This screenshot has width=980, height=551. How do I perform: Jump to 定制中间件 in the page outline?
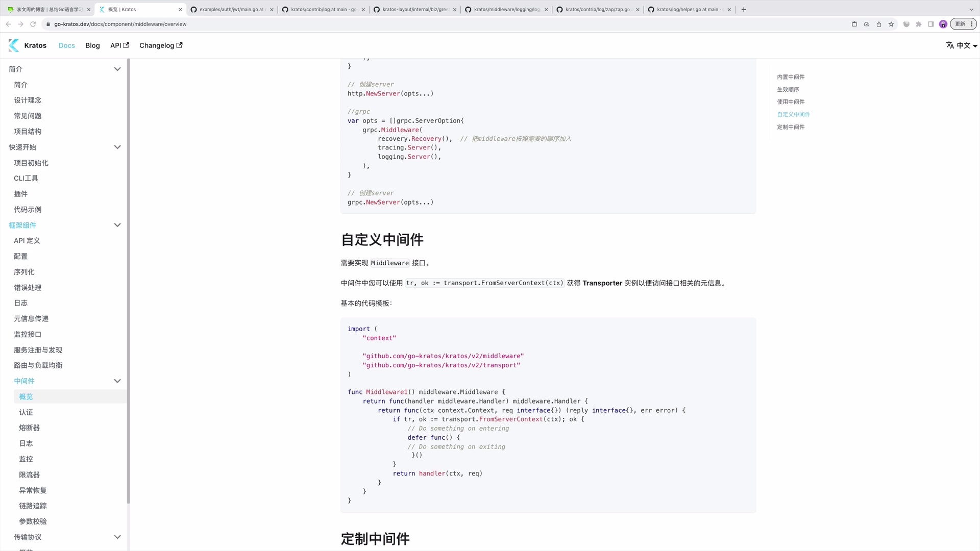click(791, 127)
